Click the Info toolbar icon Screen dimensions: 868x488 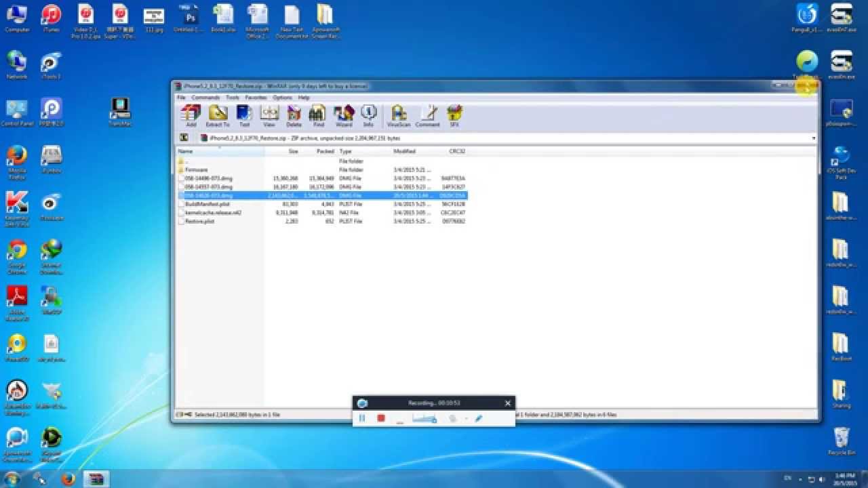tap(368, 116)
